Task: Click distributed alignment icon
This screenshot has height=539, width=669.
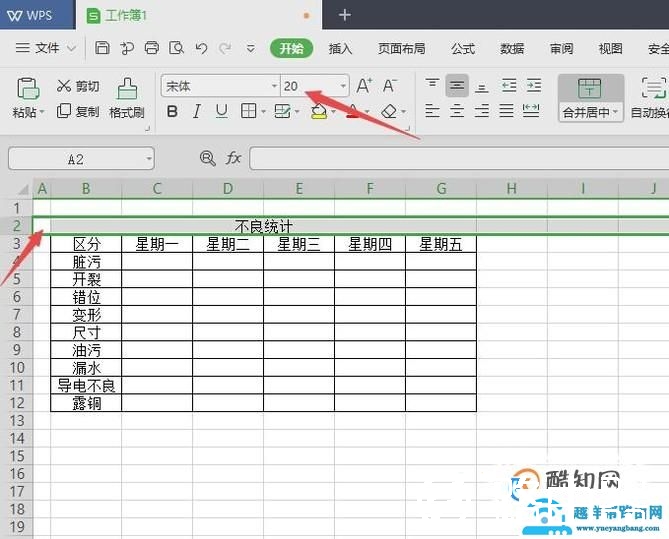Action: click(531, 111)
